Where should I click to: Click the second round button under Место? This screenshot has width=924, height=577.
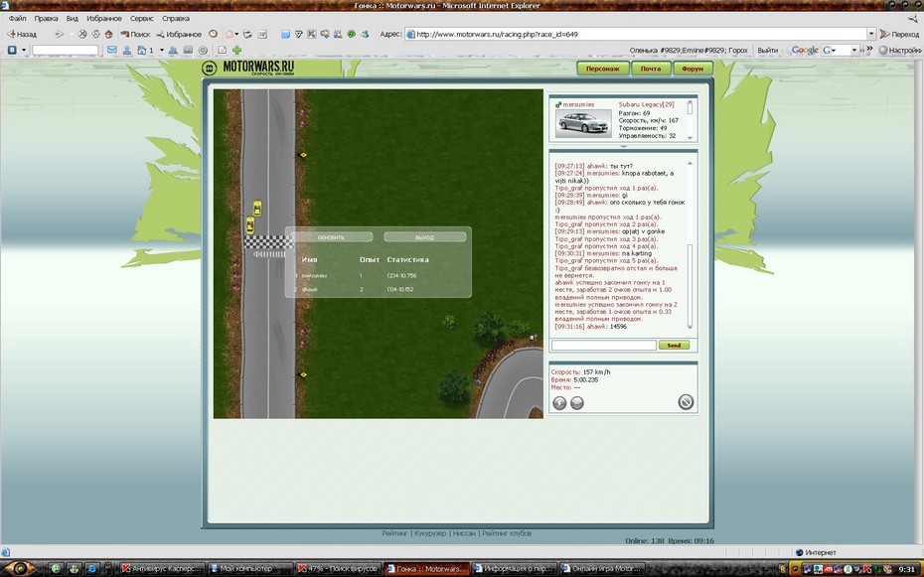[577, 403]
